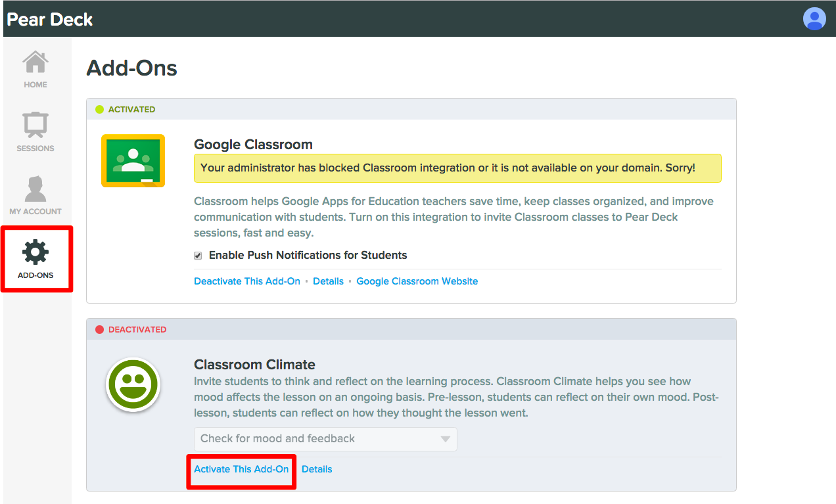Click the Classroom Climate description paragraph
Viewport: 836px width, 504px height.
pos(456,398)
